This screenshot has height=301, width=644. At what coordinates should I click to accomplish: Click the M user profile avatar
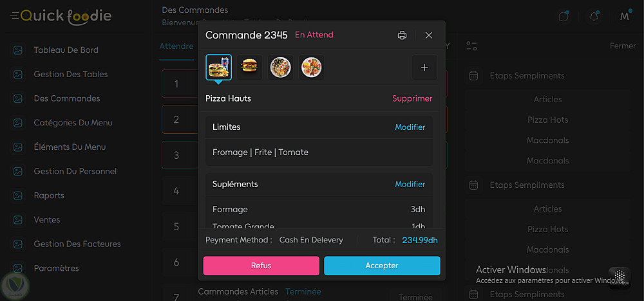tap(624, 17)
